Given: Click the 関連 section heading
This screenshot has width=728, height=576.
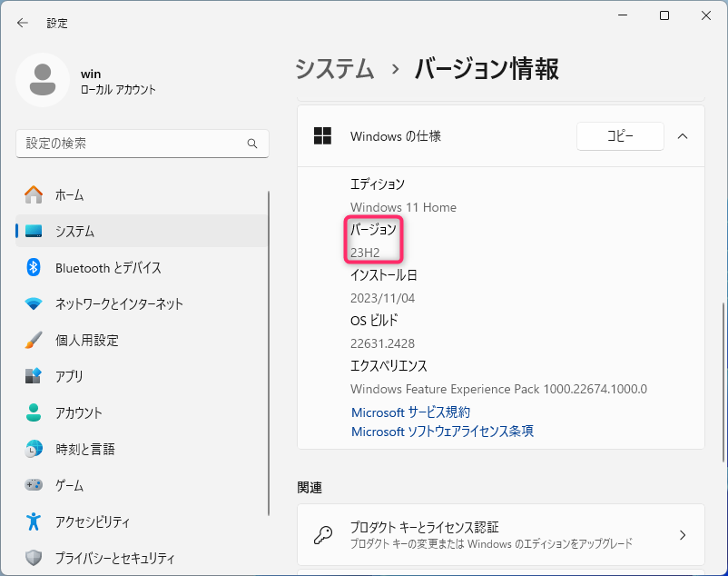Looking at the screenshot, I should point(310,487).
